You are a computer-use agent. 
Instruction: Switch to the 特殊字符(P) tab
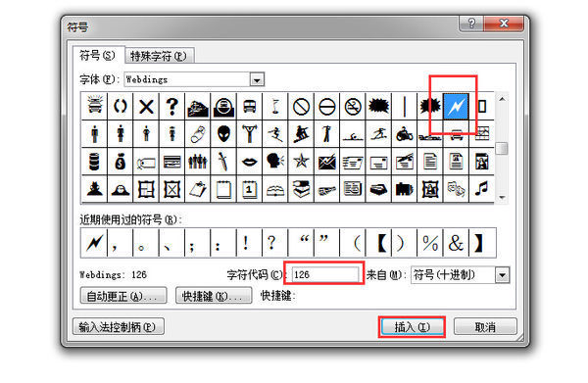[x=159, y=56]
